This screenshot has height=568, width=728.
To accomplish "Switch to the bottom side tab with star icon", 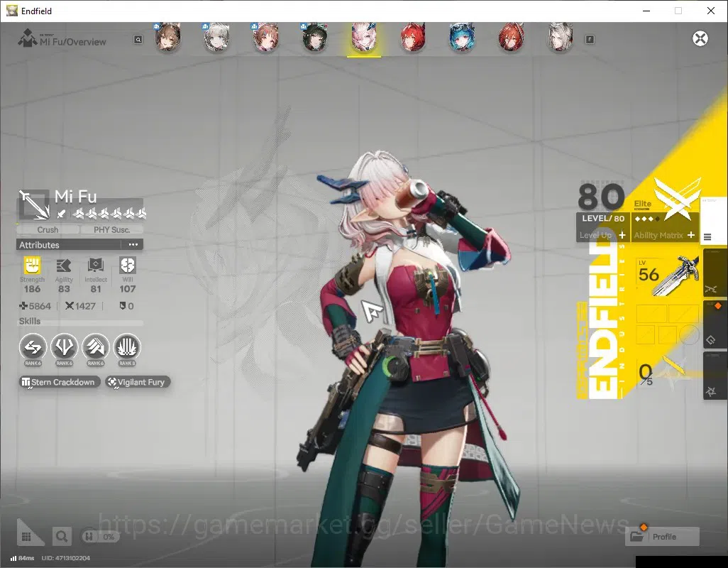I will (715, 376).
